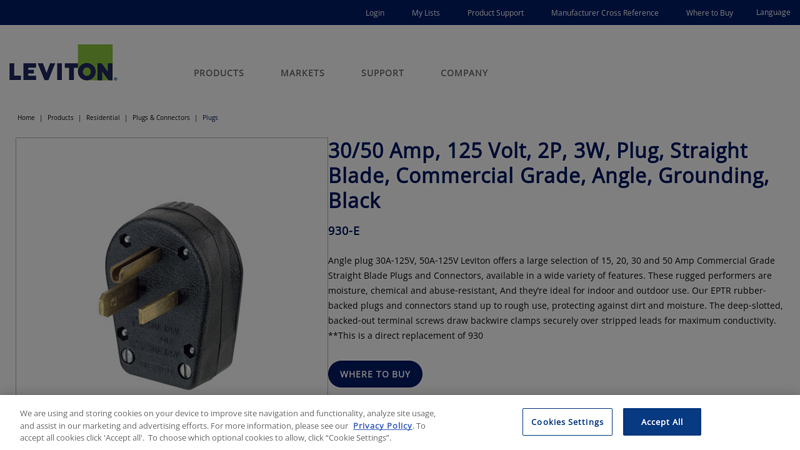The height and width of the screenshot is (450, 800).
Task: Select the Residential breadcrumb
Action: tap(103, 117)
